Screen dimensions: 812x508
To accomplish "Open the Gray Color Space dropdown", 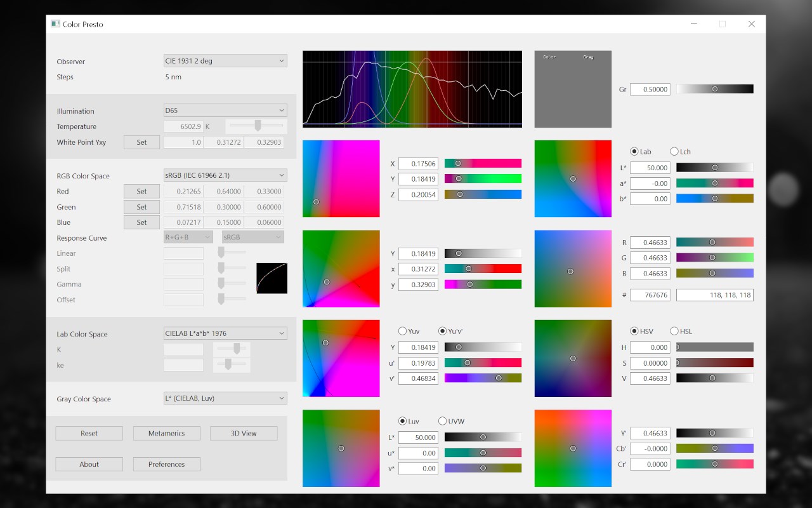I will coord(225,398).
